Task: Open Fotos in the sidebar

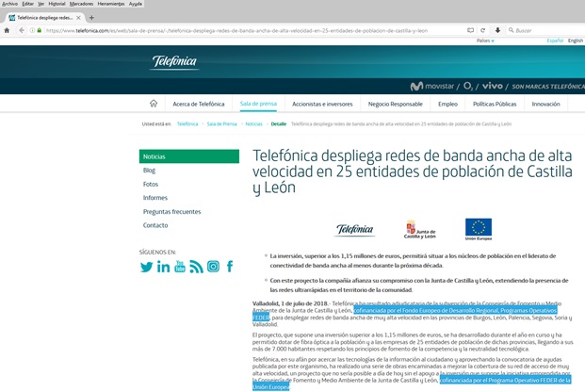Action: pyautogui.click(x=151, y=184)
